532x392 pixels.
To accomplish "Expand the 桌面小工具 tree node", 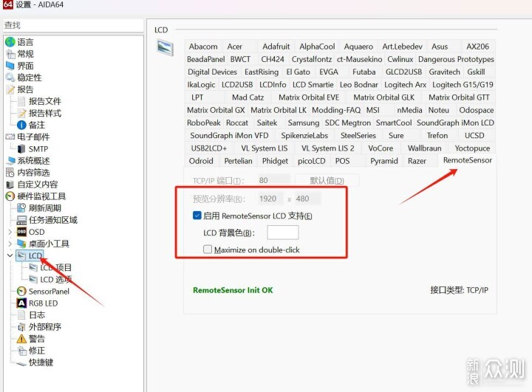I will click(10, 244).
